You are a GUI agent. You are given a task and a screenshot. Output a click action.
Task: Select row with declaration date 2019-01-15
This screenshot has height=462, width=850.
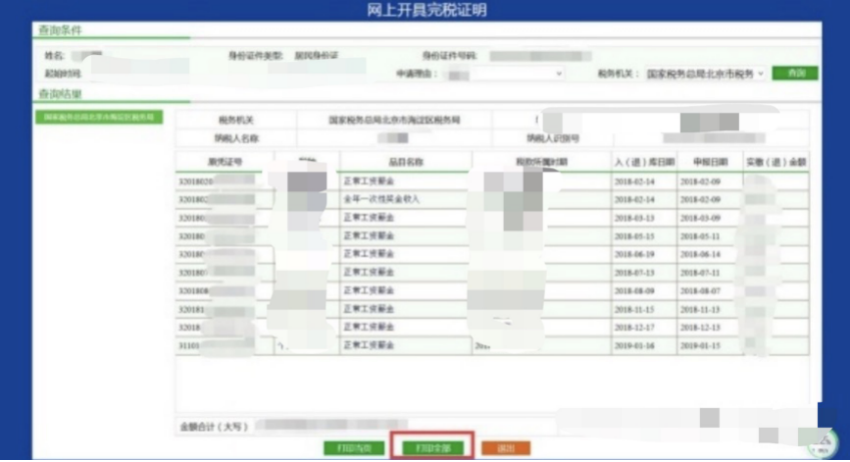[x=709, y=346]
